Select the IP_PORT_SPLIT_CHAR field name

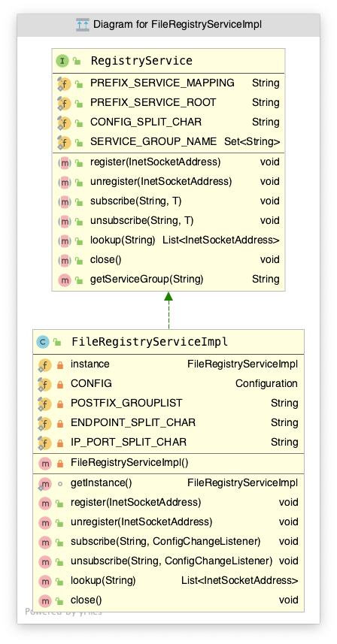[129, 442]
